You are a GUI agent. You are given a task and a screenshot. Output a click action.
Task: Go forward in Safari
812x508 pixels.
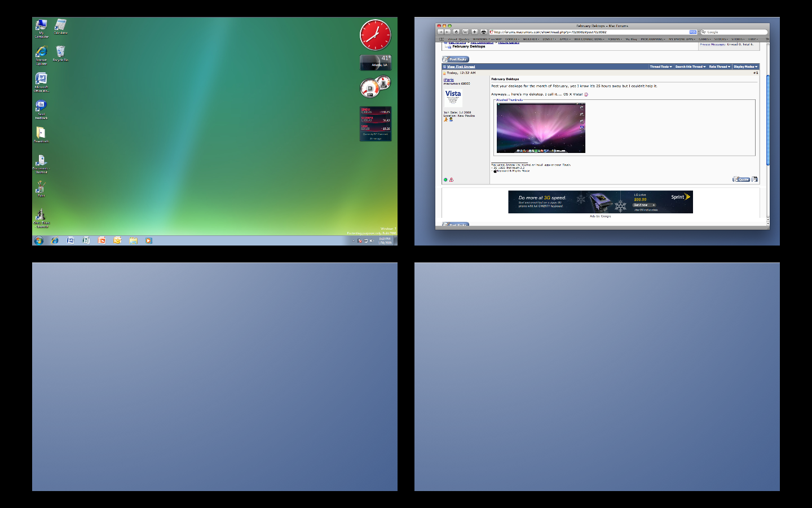pyautogui.click(x=447, y=32)
